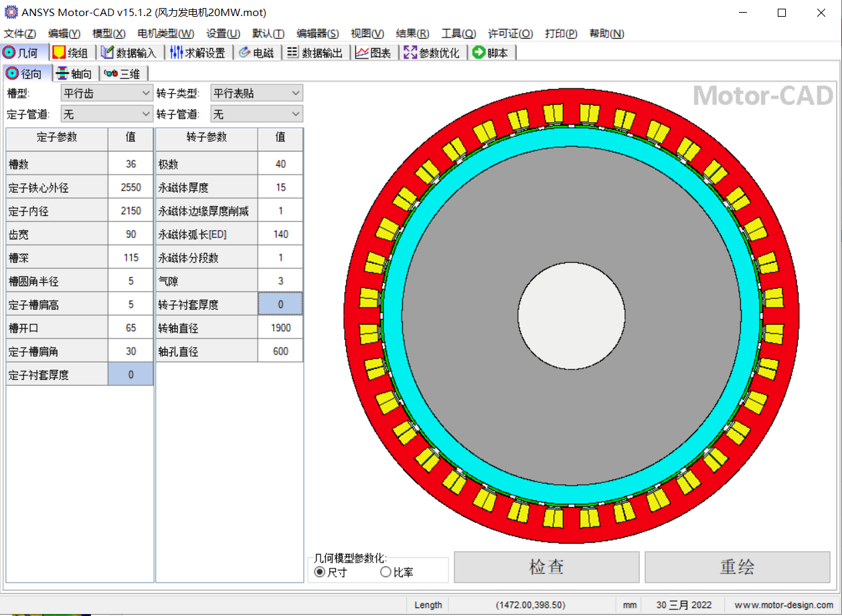Click the 三维 glasses icon
The height and width of the screenshot is (616, 842).
click(x=111, y=74)
